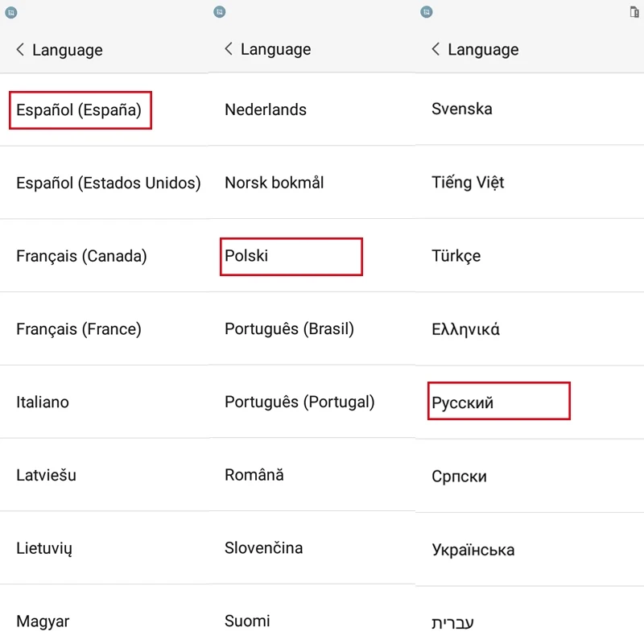Pick Português (Brasil)

point(289,329)
